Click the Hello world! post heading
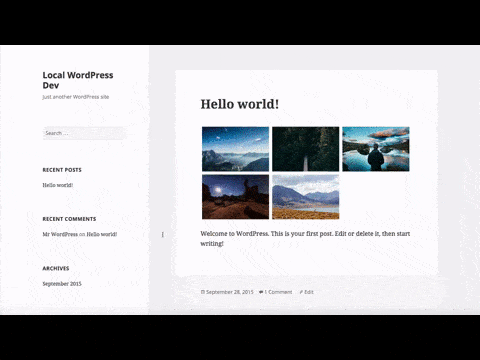 point(240,104)
